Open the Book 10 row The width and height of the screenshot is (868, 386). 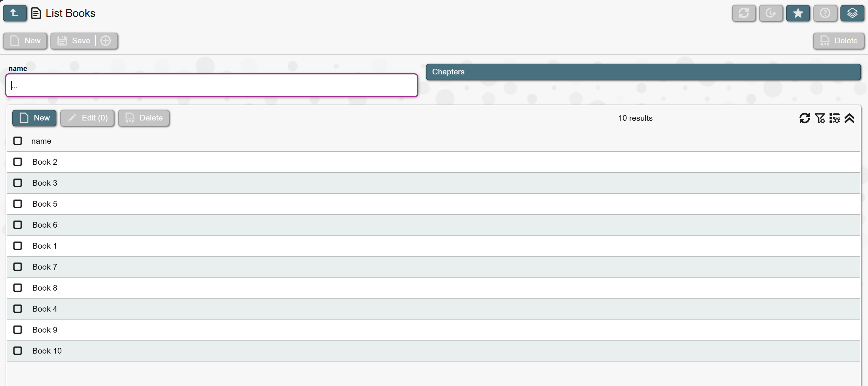tap(47, 351)
